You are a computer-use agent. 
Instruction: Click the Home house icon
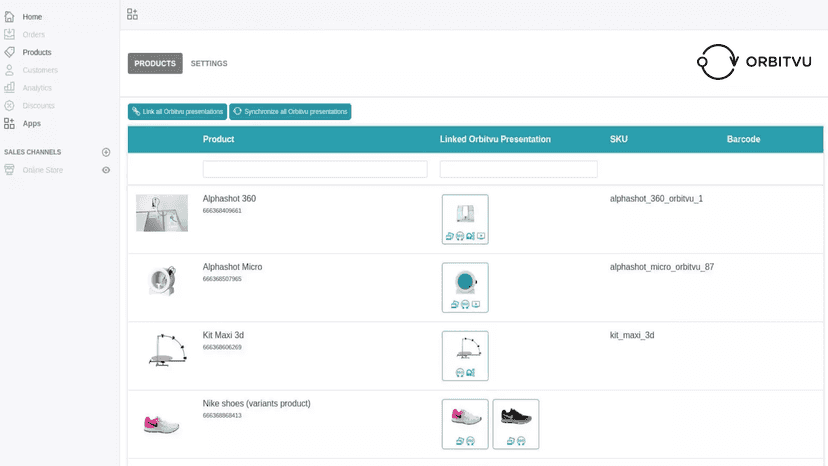[10, 17]
